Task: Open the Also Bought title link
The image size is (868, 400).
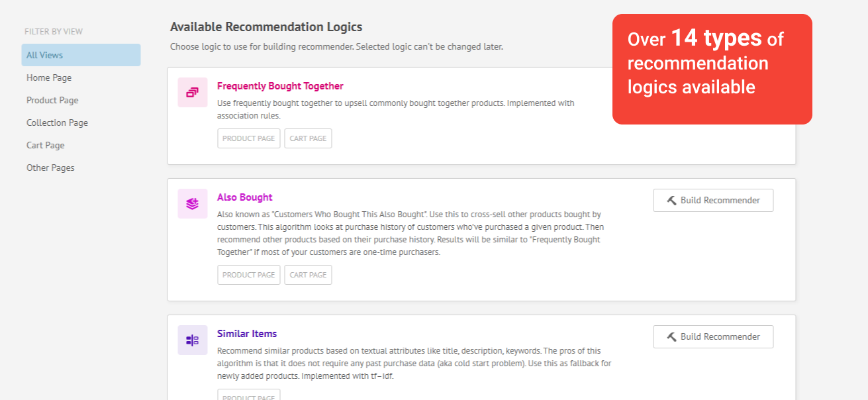Action: coord(245,197)
